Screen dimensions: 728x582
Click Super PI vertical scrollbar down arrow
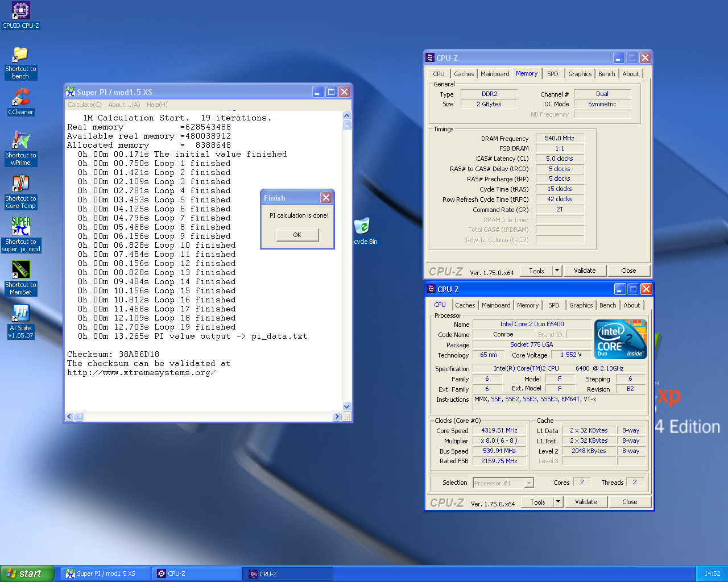click(347, 406)
